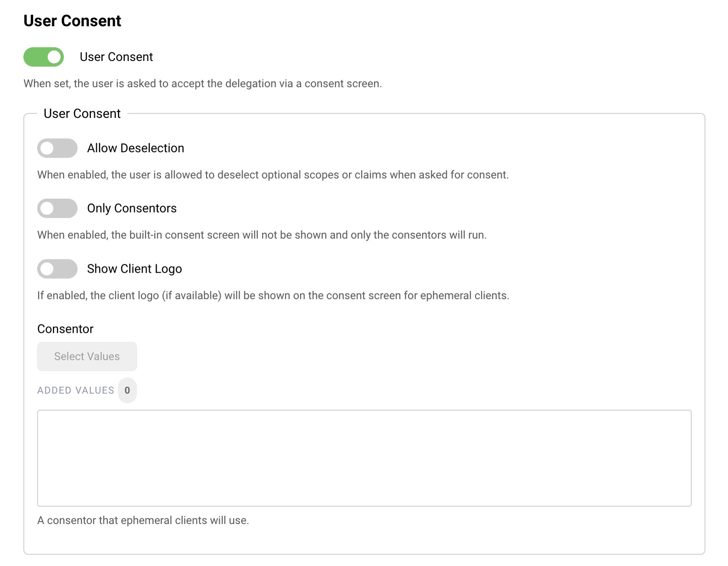
Task: Click the Consentor section label
Action: pos(65,328)
